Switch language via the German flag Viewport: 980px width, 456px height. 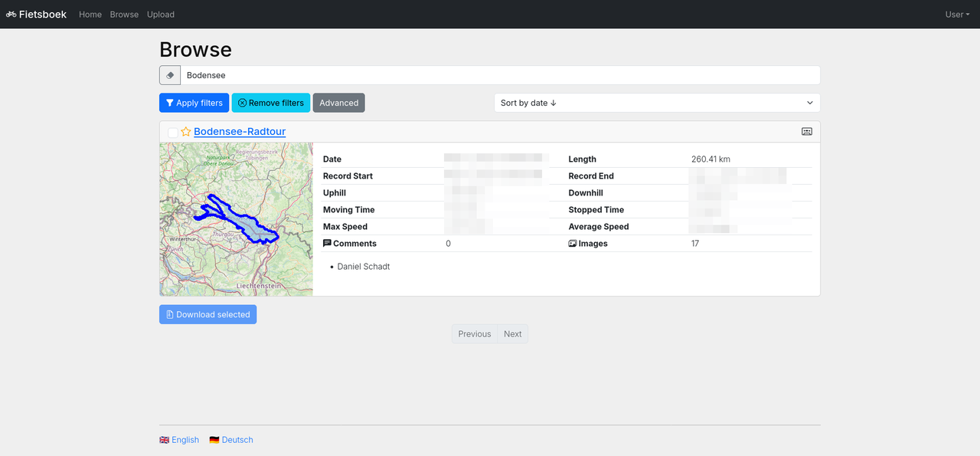click(214, 440)
